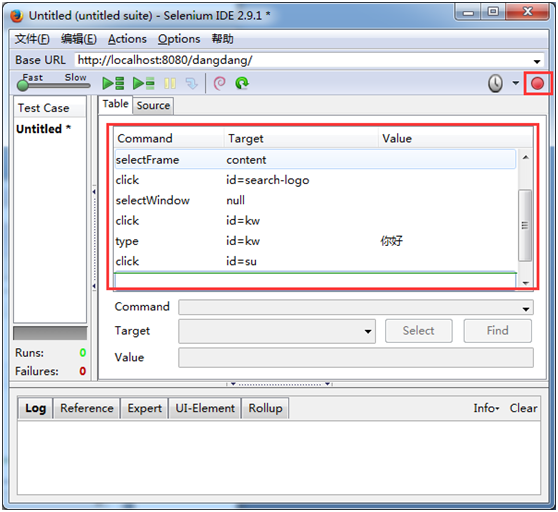Click the Firefox icon in the title bar
The width and height of the screenshot is (558, 512).
[x=16, y=16]
